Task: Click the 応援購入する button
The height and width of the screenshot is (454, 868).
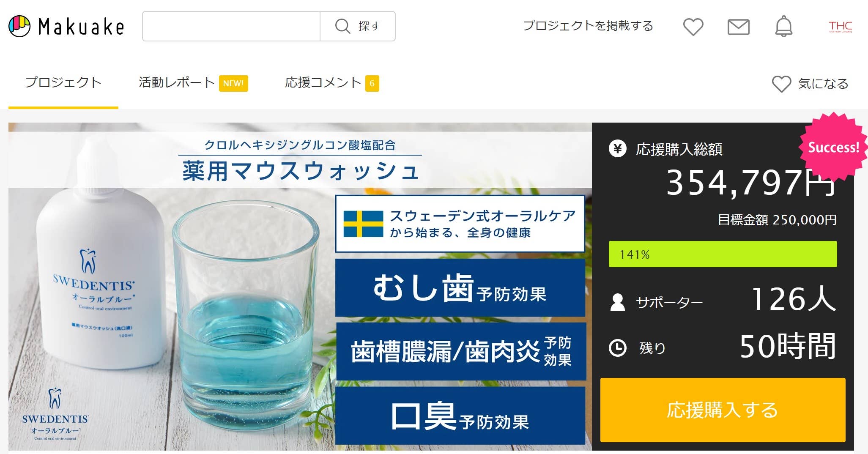Action: coord(723,410)
